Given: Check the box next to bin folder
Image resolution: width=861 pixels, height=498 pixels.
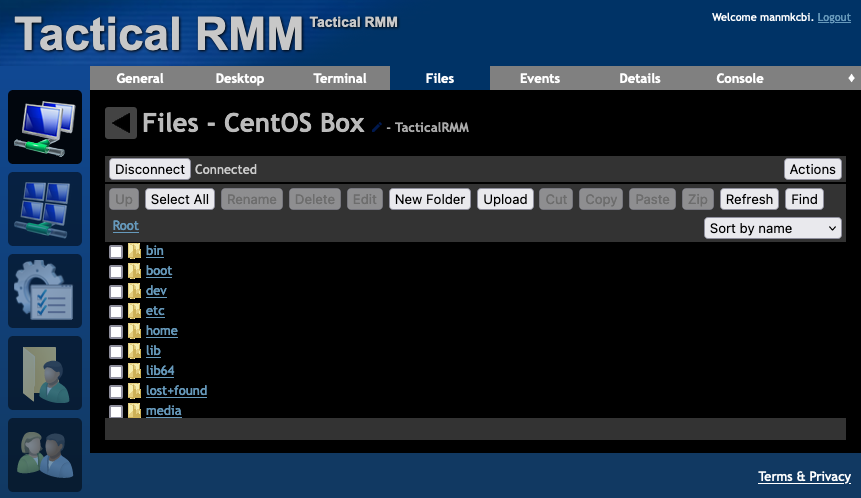Looking at the screenshot, I should point(116,251).
